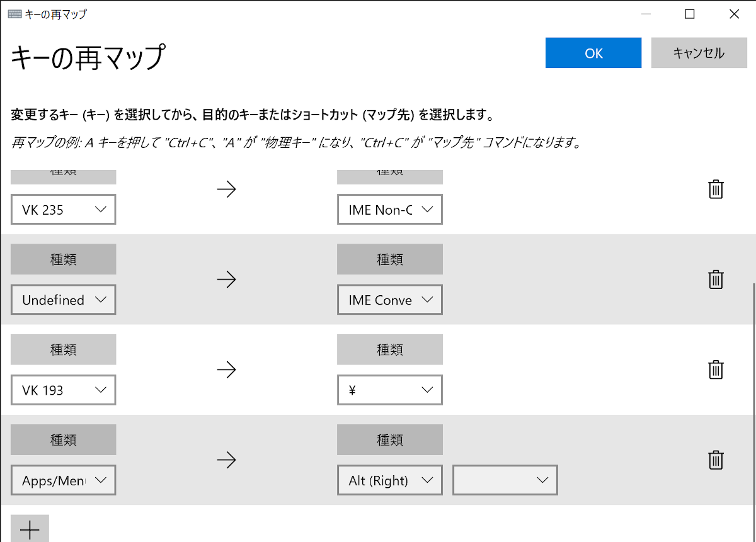The image size is (756, 542).
Task: Delete the VK 235 remapping row
Action: pyautogui.click(x=716, y=189)
